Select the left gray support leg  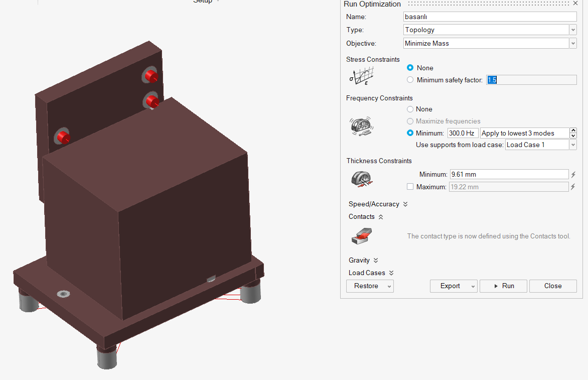tap(29, 301)
